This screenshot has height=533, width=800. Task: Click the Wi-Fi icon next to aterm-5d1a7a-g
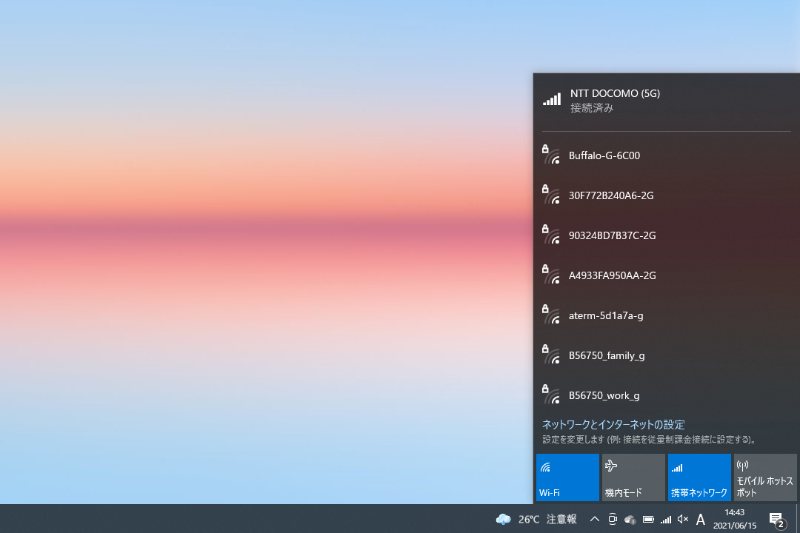(x=551, y=315)
